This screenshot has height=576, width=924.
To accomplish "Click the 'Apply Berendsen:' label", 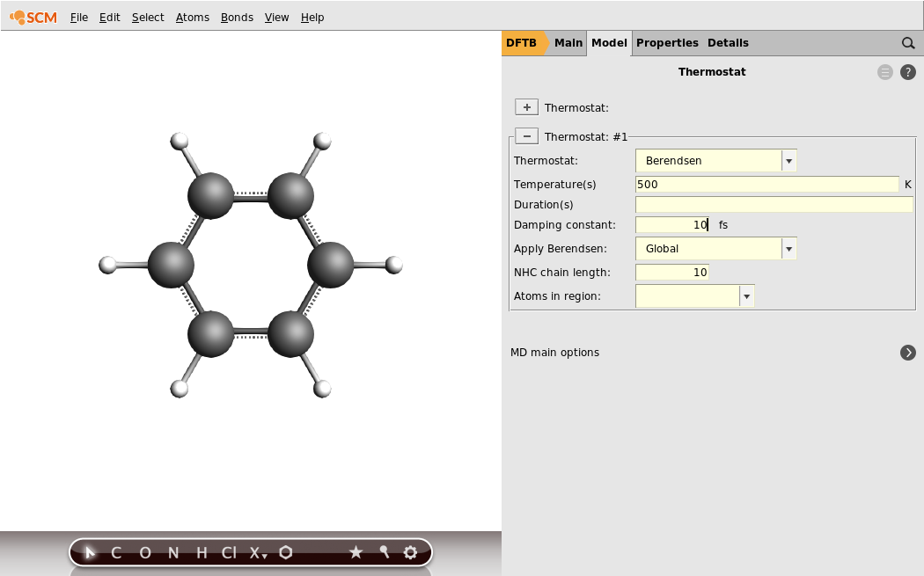I will [x=561, y=249].
